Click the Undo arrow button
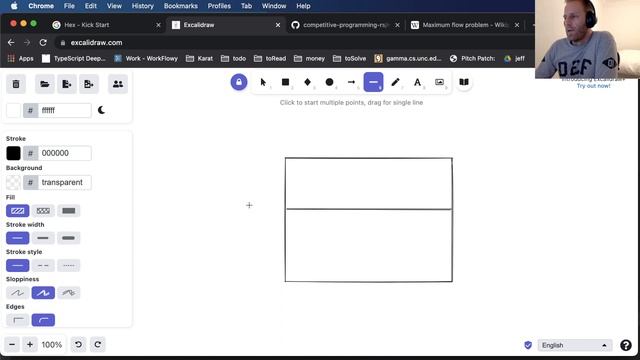 (x=78, y=345)
